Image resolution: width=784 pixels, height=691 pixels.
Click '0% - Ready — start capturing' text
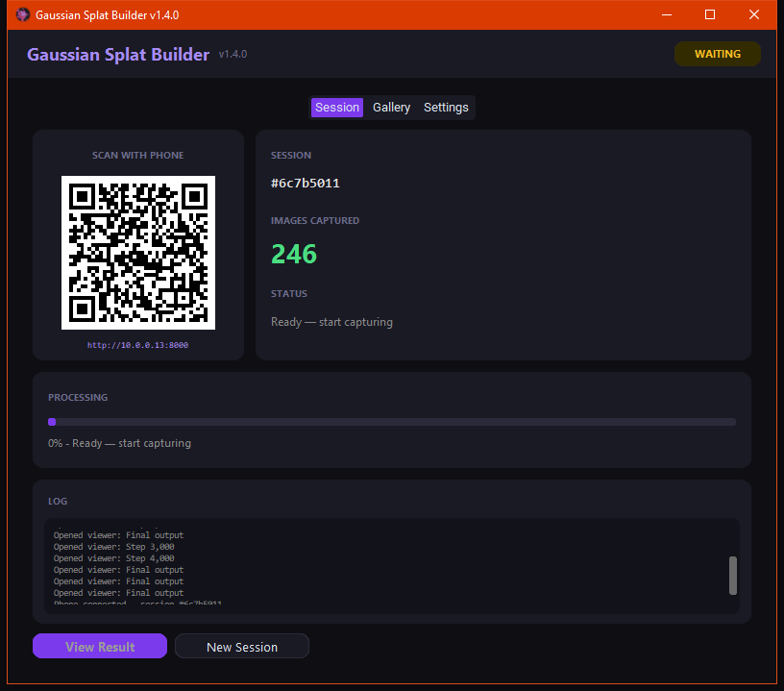pyautogui.click(x=119, y=443)
